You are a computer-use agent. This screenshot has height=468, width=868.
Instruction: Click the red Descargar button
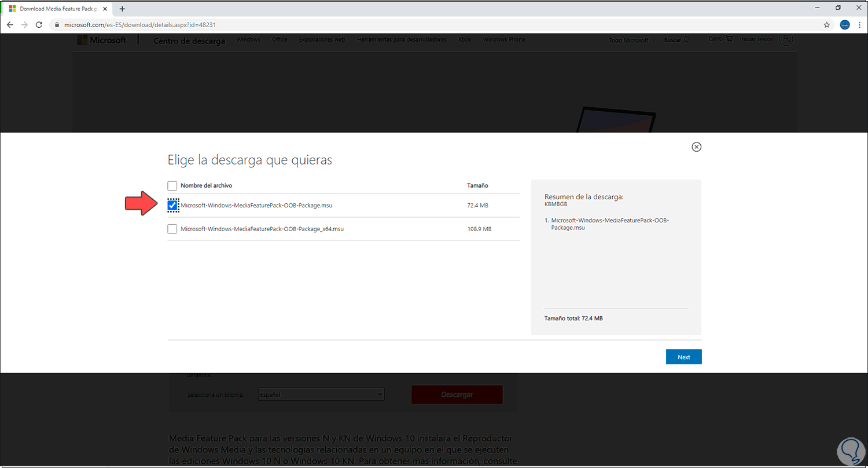(x=457, y=394)
